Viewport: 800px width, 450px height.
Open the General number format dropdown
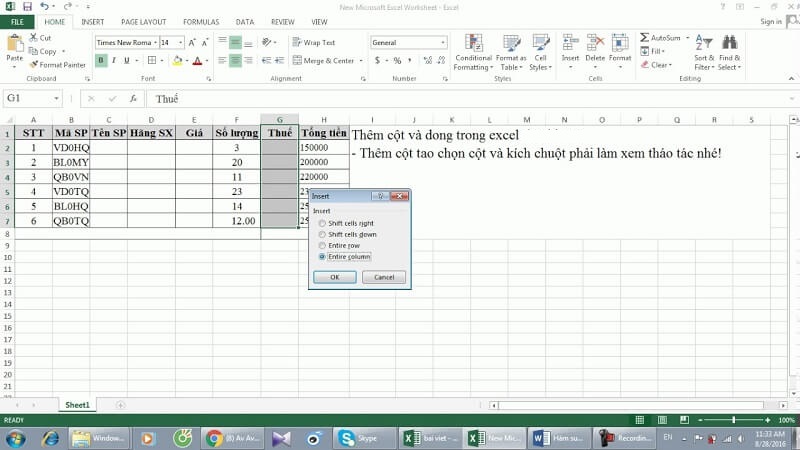coord(442,42)
